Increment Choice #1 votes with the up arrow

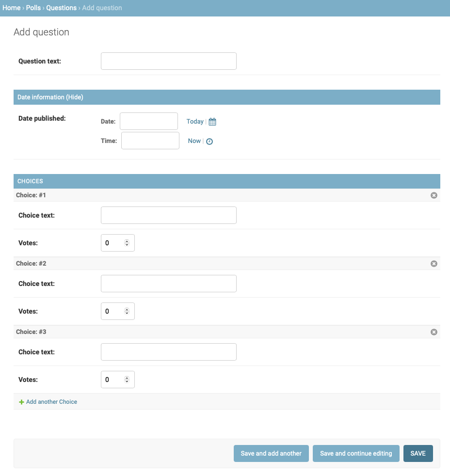127,240
